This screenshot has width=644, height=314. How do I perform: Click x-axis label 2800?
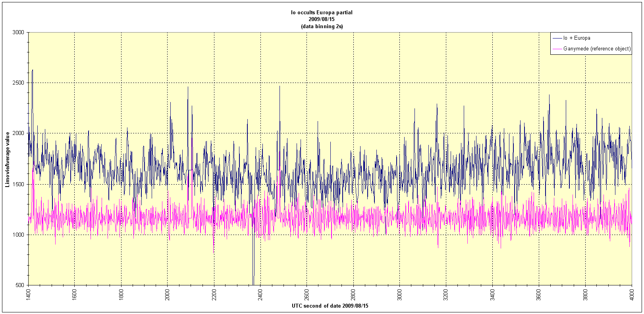(x=353, y=294)
